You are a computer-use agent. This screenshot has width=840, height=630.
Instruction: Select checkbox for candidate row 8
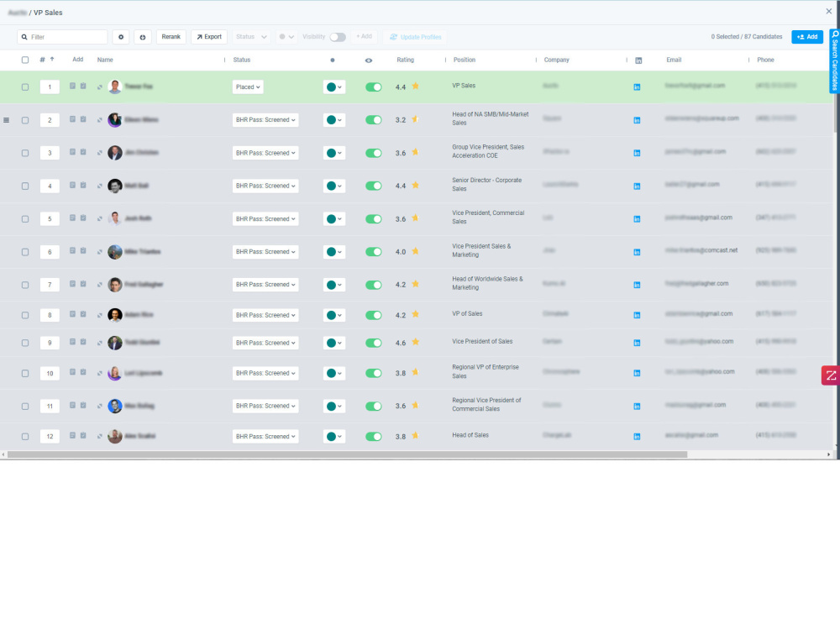pyautogui.click(x=25, y=315)
